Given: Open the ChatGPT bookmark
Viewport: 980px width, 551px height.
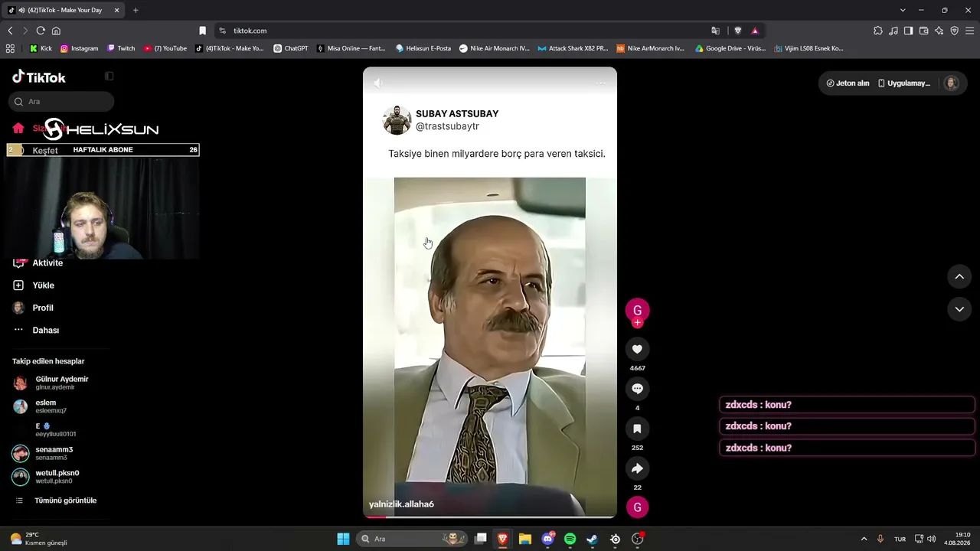Looking at the screenshot, I should pyautogui.click(x=291, y=48).
